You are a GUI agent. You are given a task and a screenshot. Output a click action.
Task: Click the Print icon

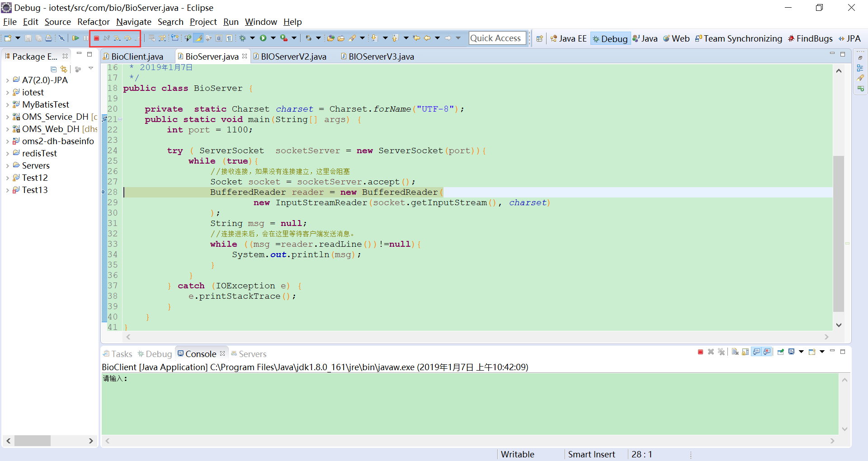48,38
